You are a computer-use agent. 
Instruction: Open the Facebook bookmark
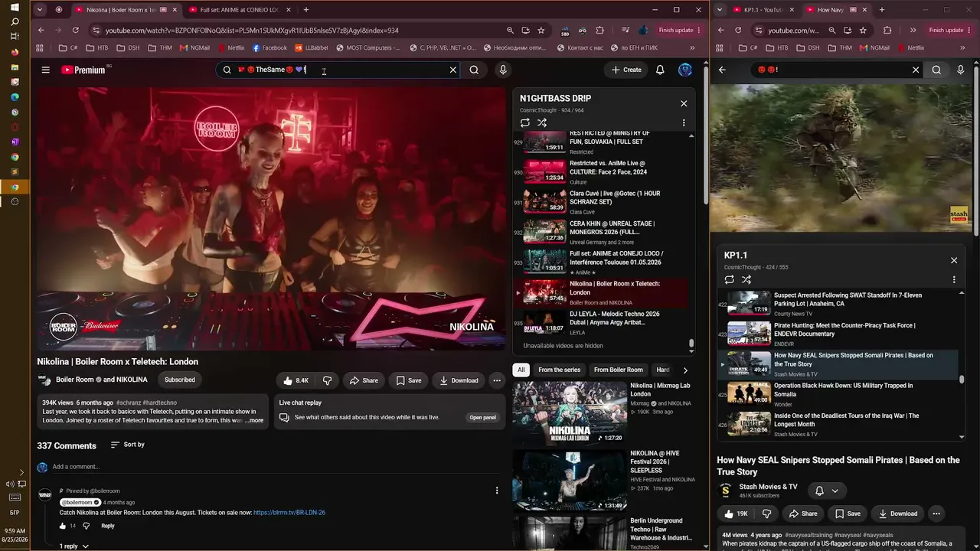tap(269, 47)
